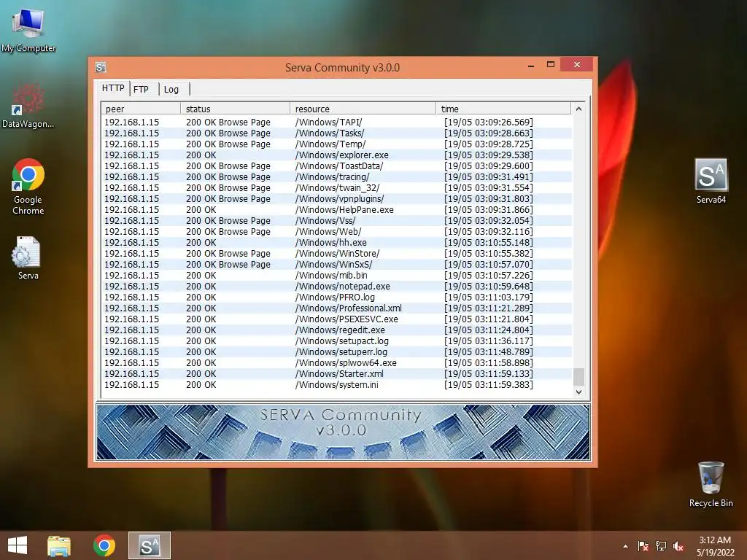This screenshot has width=747, height=560.
Task: Select the /Windows/Temp/ row
Action: 337,144
